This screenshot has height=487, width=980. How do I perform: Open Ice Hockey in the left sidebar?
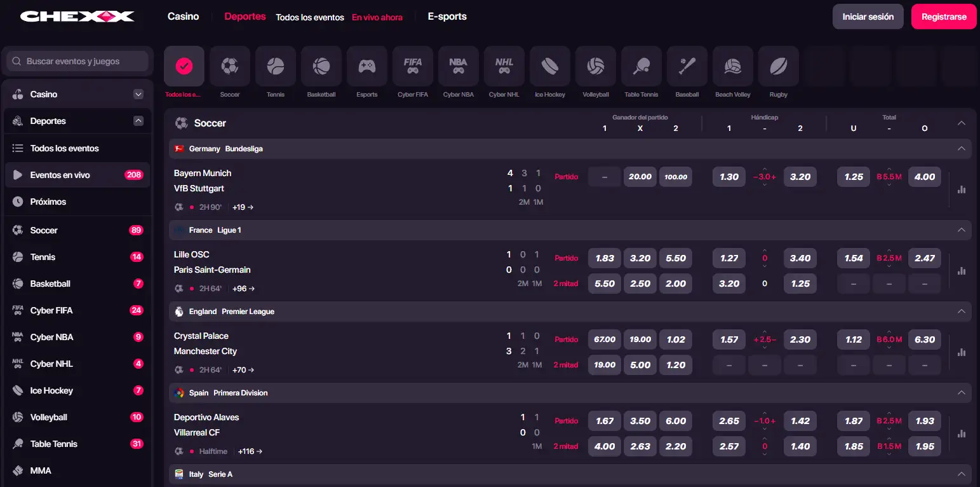(x=77, y=390)
